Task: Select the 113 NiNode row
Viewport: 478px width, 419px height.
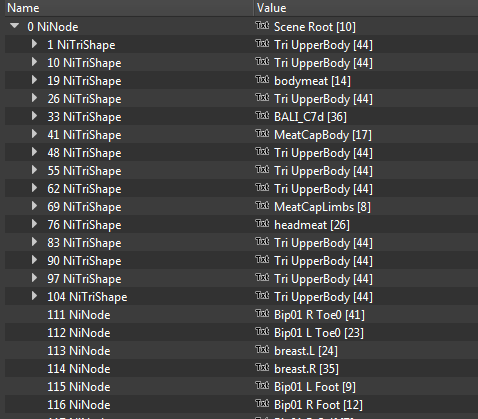Action: [241, 351]
